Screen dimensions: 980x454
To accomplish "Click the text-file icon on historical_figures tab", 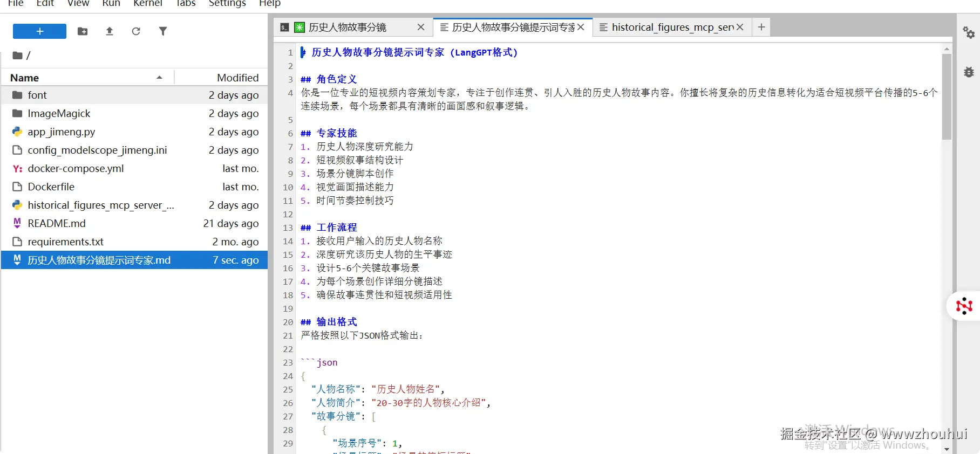I will 603,27.
